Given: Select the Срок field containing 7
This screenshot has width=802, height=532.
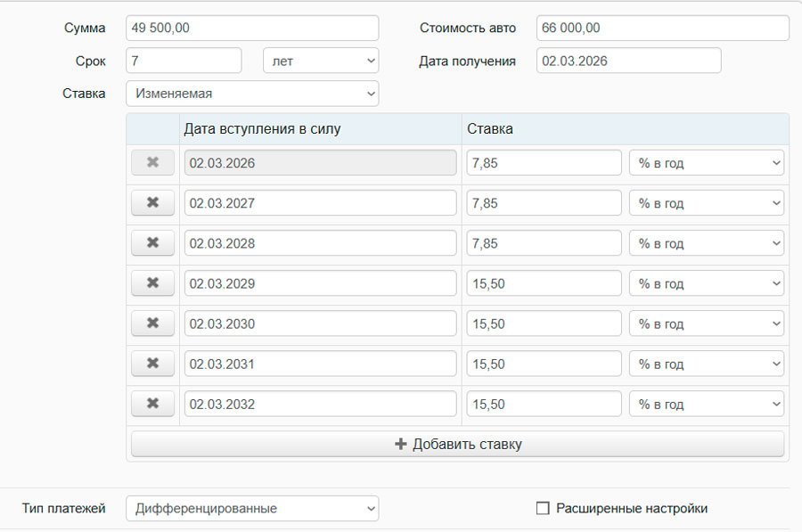Looking at the screenshot, I should (x=184, y=61).
